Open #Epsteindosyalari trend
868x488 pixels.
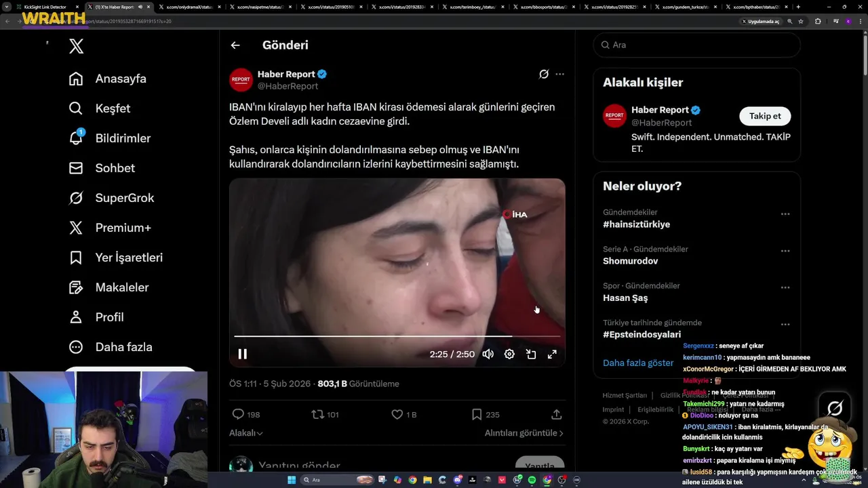point(642,334)
